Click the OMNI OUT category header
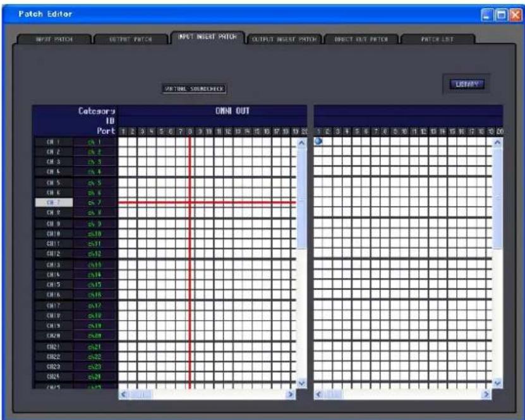 [x=232, y=111]
